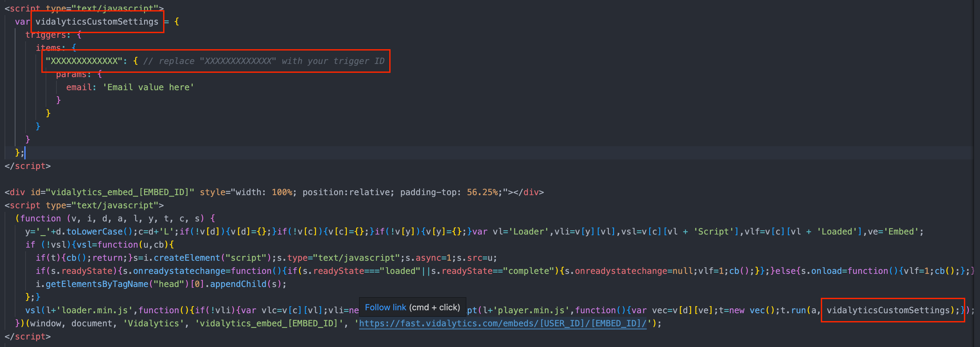This screenshot has height=347, width=980.
Task: Click 'getElementsByTagName("head")' call
Action: 117,284
